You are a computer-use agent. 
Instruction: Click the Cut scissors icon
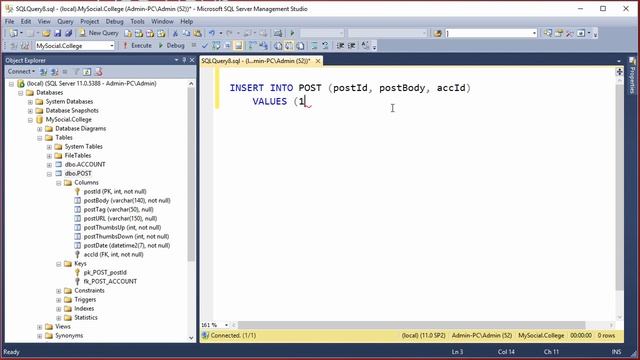[x=175, y=33]
